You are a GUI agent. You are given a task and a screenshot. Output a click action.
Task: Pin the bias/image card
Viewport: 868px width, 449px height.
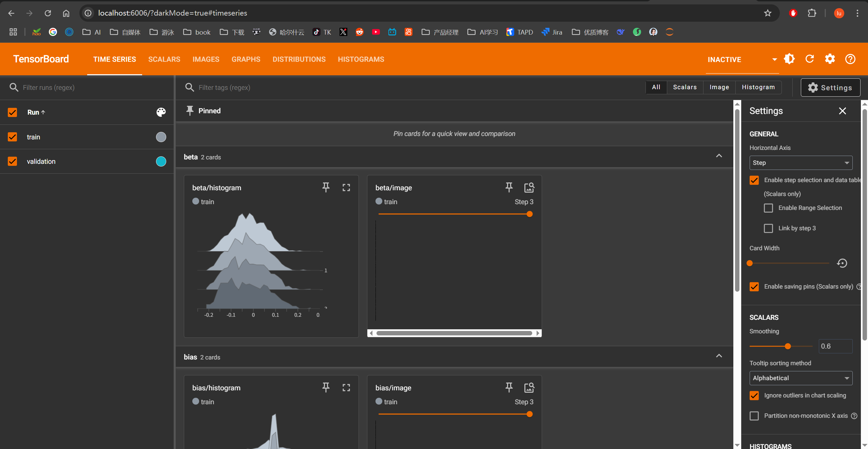[509, 387]
